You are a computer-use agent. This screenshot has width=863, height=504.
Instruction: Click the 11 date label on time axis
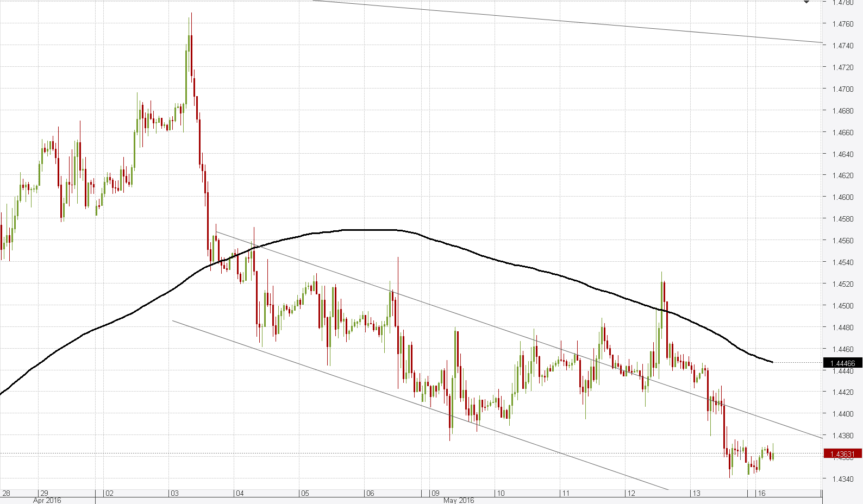click(565, 494)
